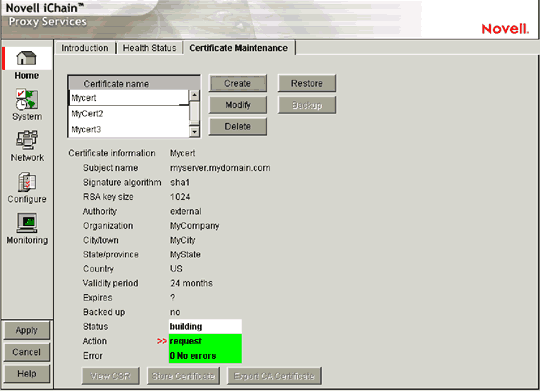Select Mycert3 in the certificate list

pos(129,130)
